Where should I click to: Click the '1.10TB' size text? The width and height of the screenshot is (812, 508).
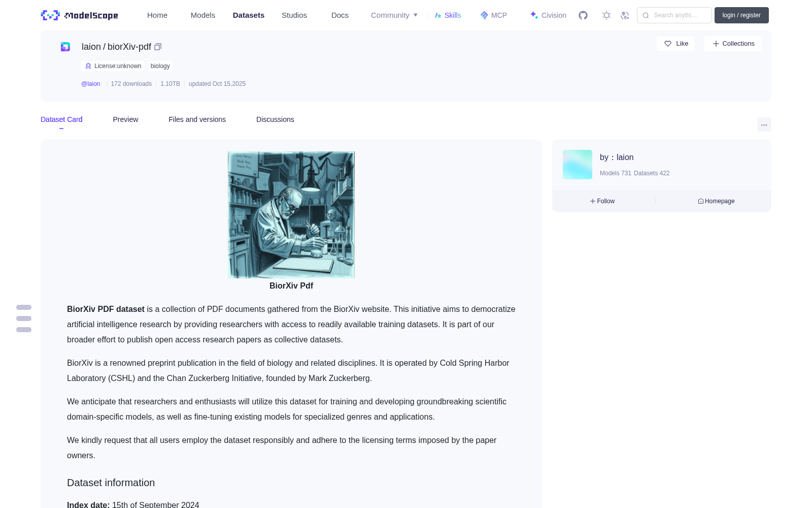[x=170, y=84]
